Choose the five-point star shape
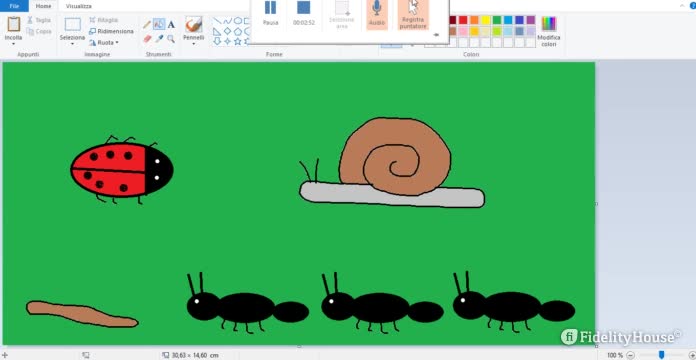The height and width of the screenshot is (360, 696). click(237, 41)
